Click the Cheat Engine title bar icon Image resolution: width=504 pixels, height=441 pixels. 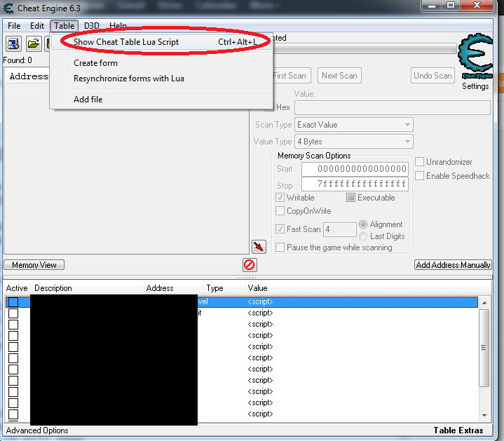[x=8, y=8]
